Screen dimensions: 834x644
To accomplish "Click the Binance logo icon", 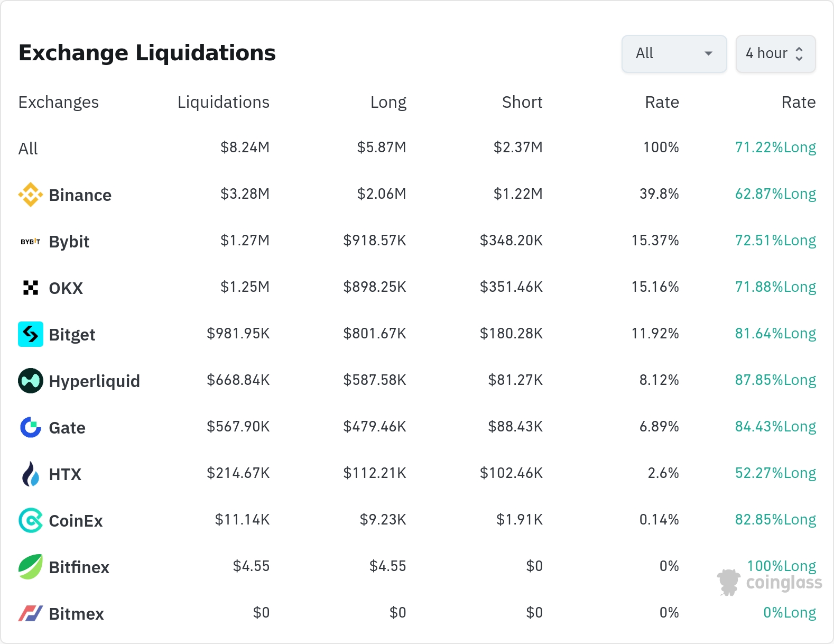I will click(x=31, y=195).
